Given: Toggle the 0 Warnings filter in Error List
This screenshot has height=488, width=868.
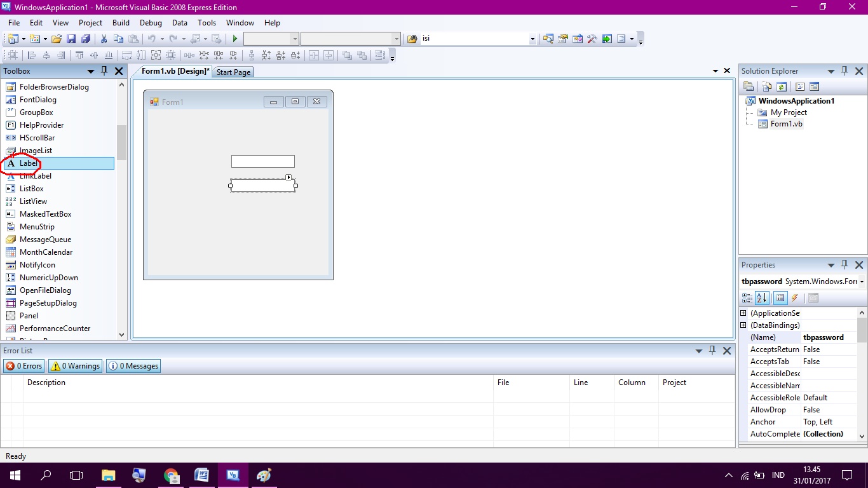Looking at the screenshot, I should (x=74, y=365).
